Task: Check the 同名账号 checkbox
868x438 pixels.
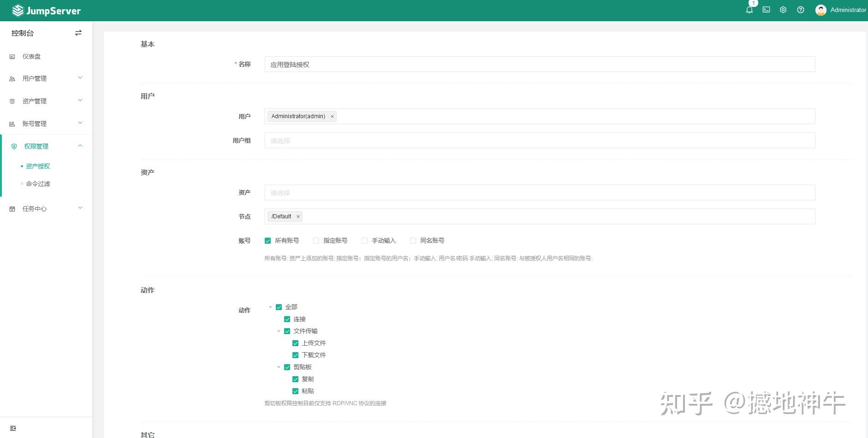Action: click(413, 240)
